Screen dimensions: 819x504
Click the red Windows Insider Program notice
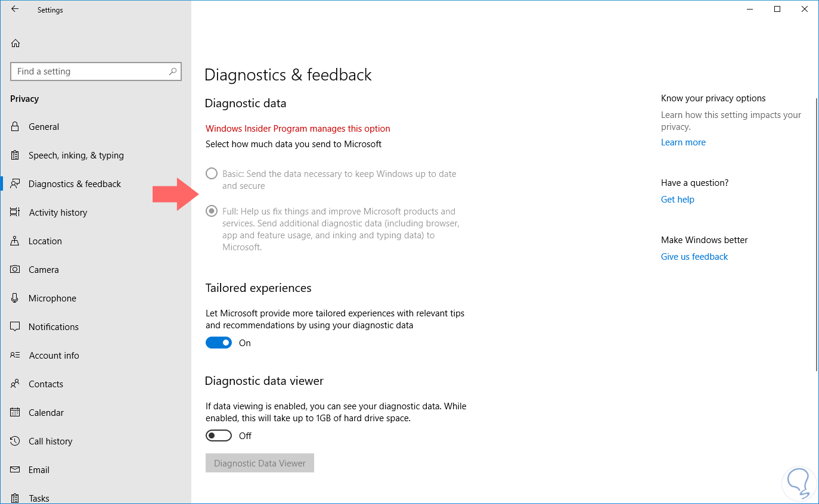(298, 129)
